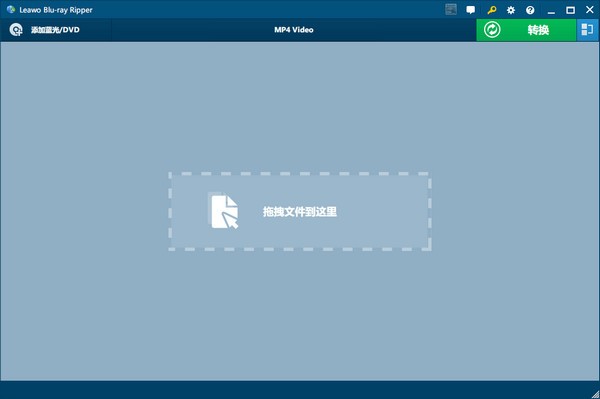Open help with the question mark icon
This screenshot has width=600, height=399.
[530, 10]
